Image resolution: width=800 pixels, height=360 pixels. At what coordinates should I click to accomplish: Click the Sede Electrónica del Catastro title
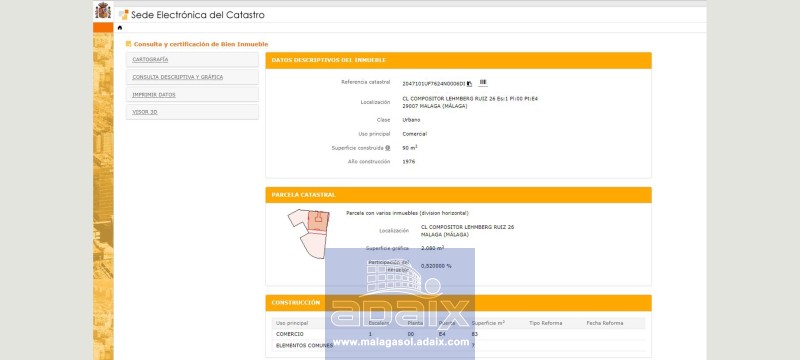tap(198, 15)
